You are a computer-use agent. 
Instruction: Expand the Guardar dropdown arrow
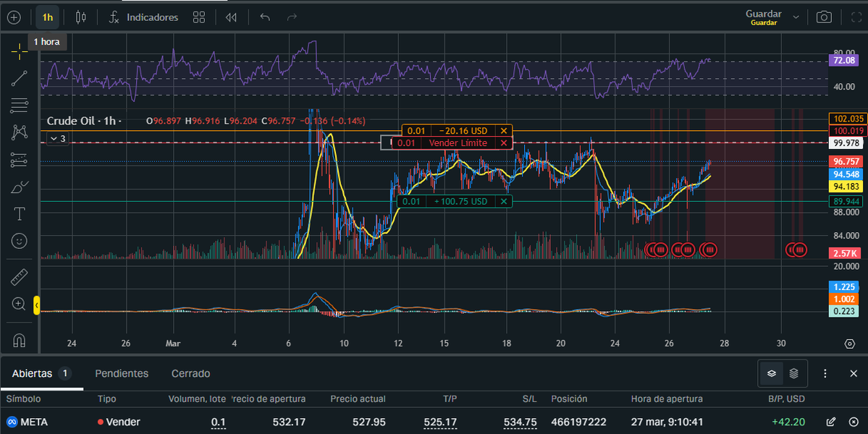tap(796, 17)
